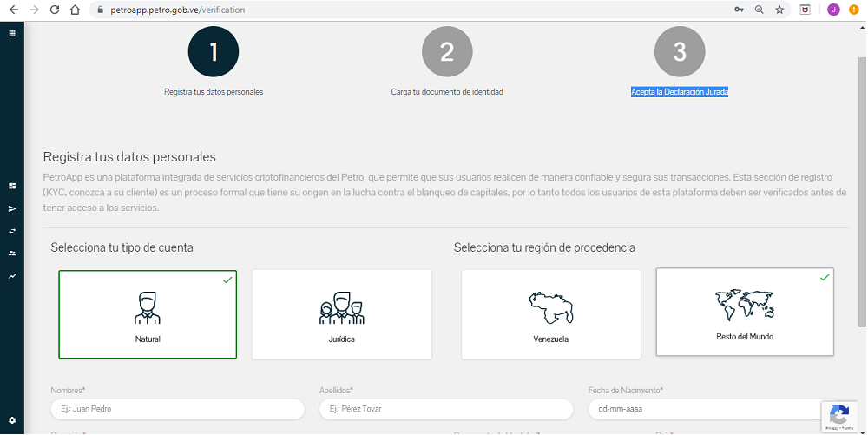Open the exchange arrows sidebar icon

click(12, 231)
